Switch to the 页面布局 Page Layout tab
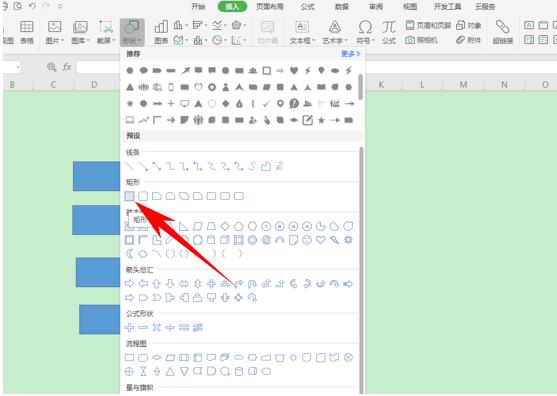 click(270, 6)
